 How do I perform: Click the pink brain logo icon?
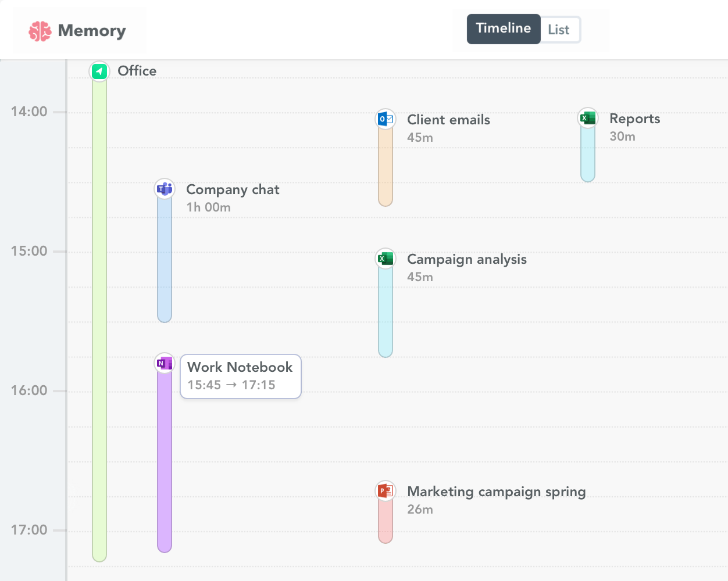pos(39,30)
